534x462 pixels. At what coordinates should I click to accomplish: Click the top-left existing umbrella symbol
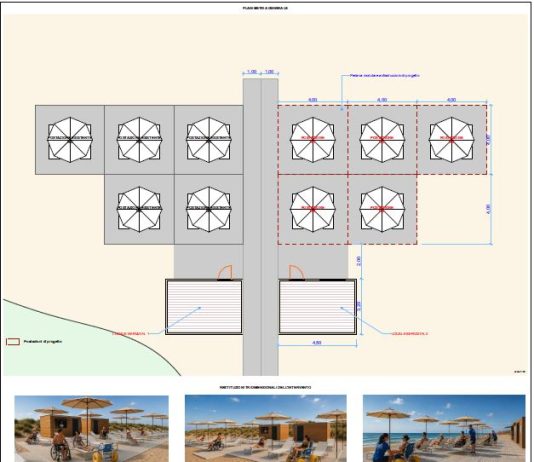(70, 140)
